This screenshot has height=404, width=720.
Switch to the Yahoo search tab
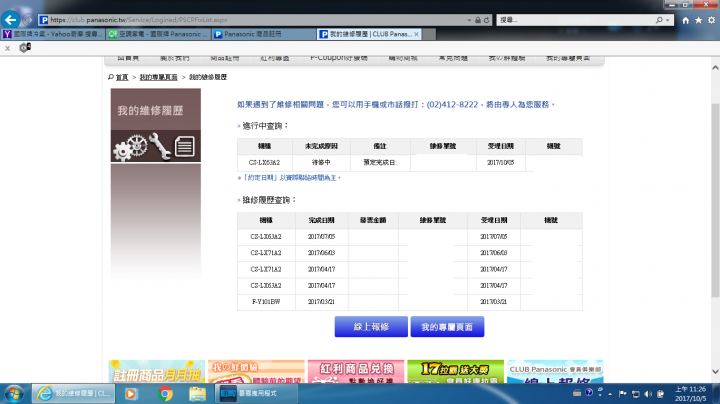(53, 34)
